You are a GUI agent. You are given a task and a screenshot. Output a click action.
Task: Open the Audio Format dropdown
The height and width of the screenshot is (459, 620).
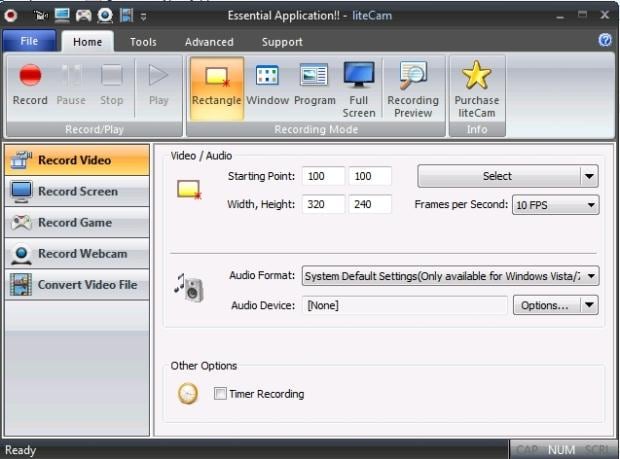pyautogui.click(x=450, y=276)
